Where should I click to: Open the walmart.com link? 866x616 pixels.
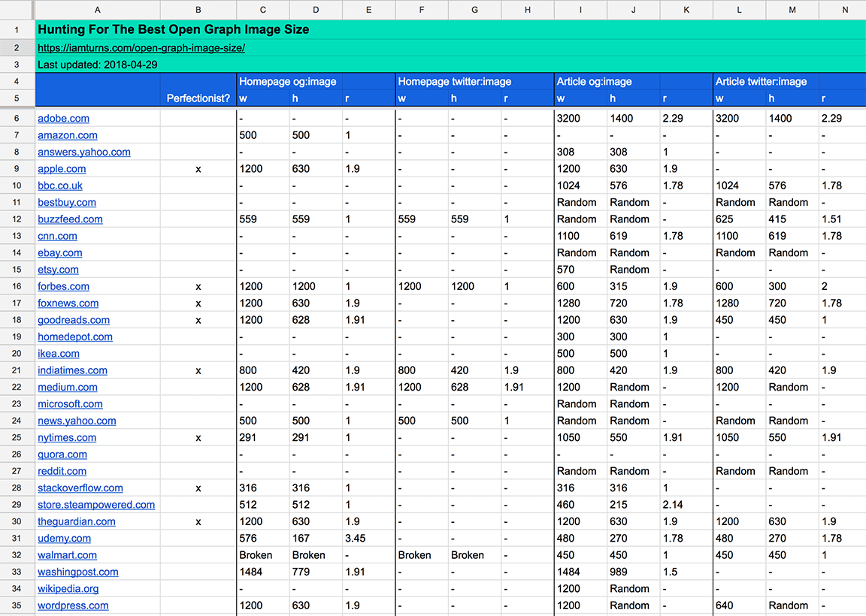[x=68, y=555]
